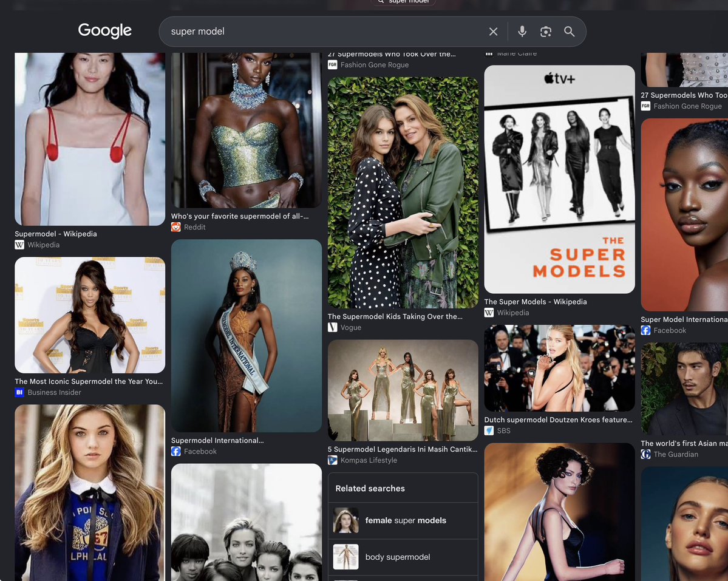The height and width of the screenshot is (581, 728).
Task: Clear the search box with the X icon
Action: 493,32
